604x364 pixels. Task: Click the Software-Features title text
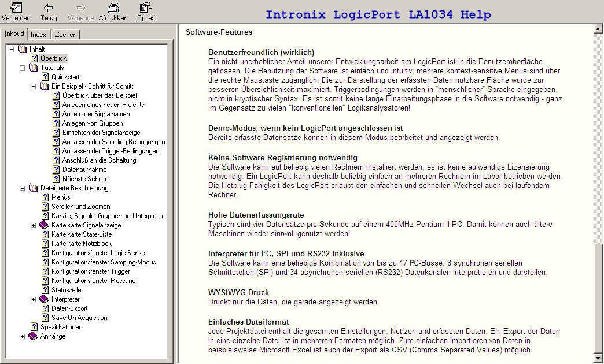219,32
